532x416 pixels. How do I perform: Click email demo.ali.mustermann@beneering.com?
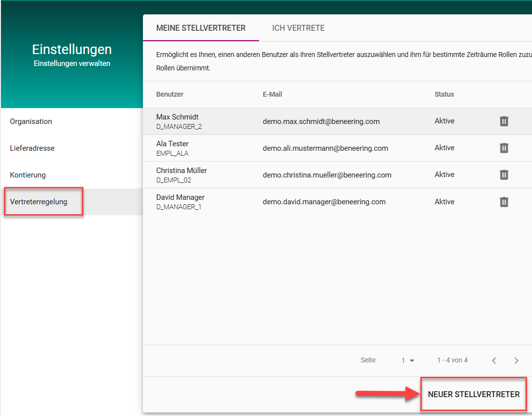(325, 148)
